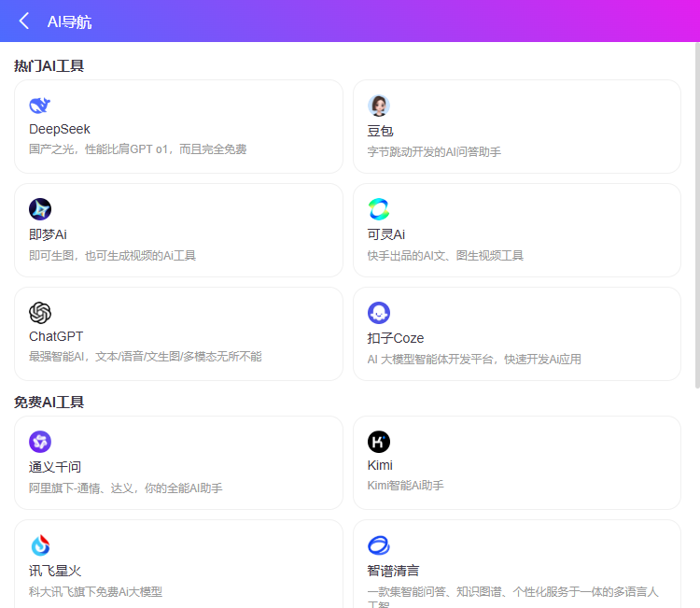Image resolution: width=700 pixels, height=608 pixels.
Task: Open the Kimi title link
Action: [x=381, y=465]
